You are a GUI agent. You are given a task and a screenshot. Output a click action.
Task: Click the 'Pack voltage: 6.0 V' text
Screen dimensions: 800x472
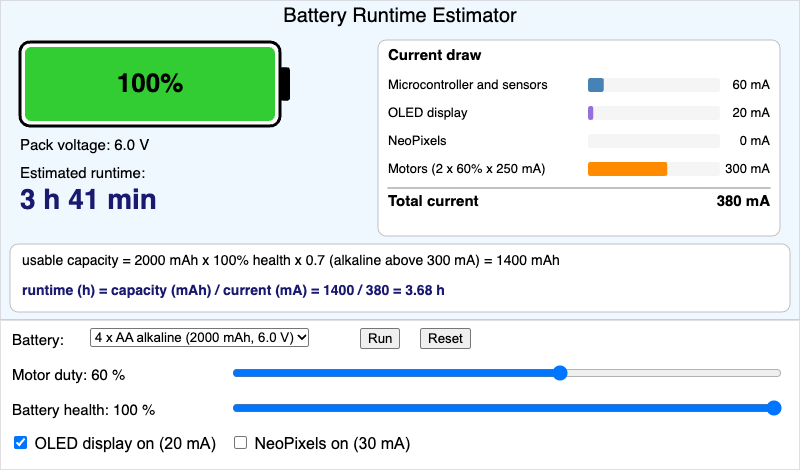84,145
